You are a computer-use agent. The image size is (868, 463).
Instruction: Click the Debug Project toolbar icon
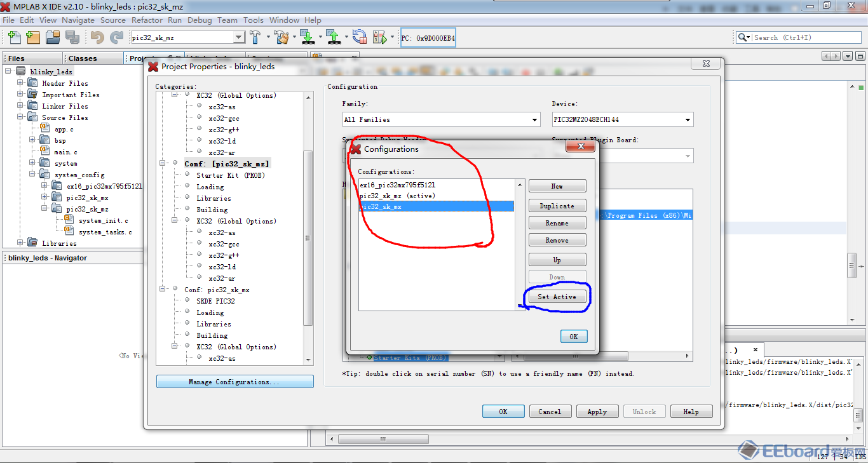coord(379,37)
